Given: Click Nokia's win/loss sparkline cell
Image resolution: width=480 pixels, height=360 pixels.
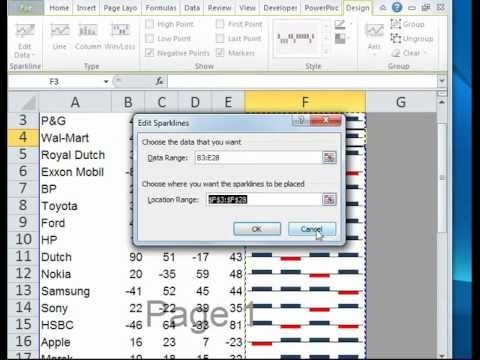Looking at the screenshot, I should 305,274.
